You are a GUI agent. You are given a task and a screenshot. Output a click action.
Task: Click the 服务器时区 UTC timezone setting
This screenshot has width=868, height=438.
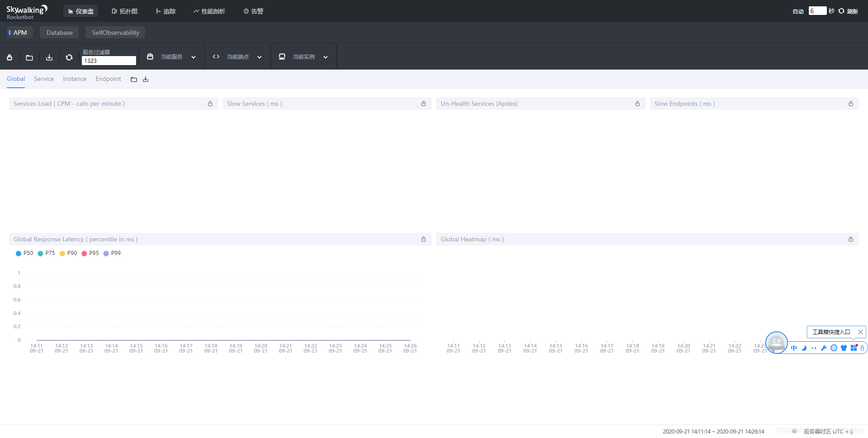coord(828,431)
